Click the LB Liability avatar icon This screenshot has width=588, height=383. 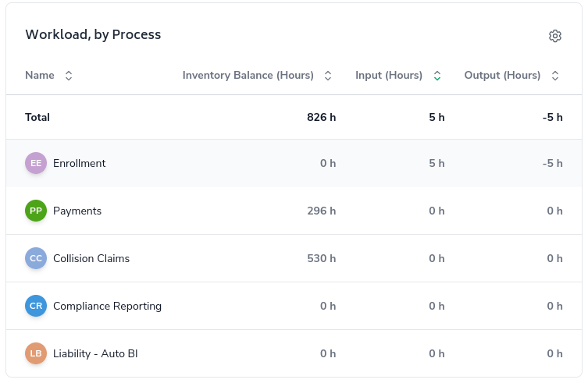point(36,353)
